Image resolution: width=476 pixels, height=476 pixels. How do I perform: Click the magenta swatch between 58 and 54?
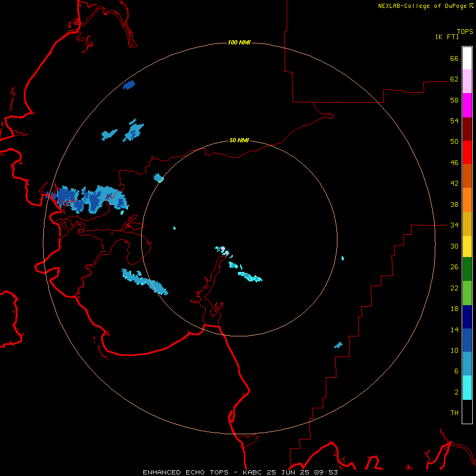tap(467, 105)
